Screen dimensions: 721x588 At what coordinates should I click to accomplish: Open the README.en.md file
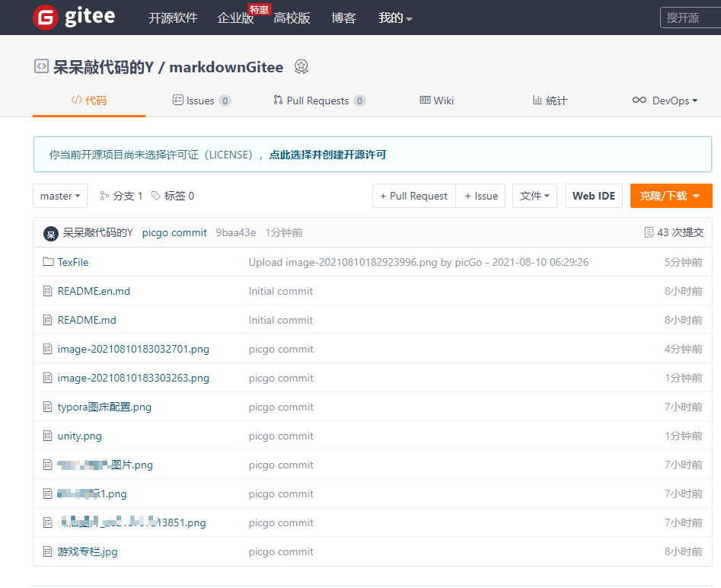[94, 291]
